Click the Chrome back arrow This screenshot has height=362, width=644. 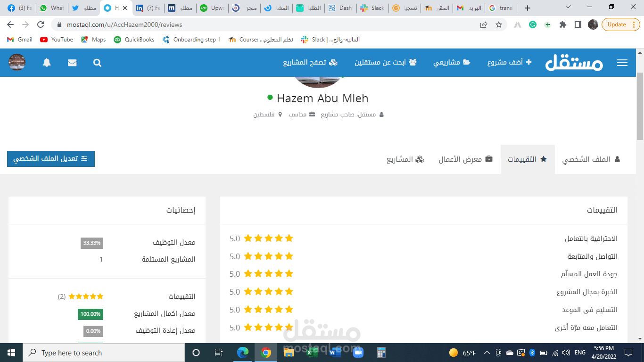tap(10, 25)
